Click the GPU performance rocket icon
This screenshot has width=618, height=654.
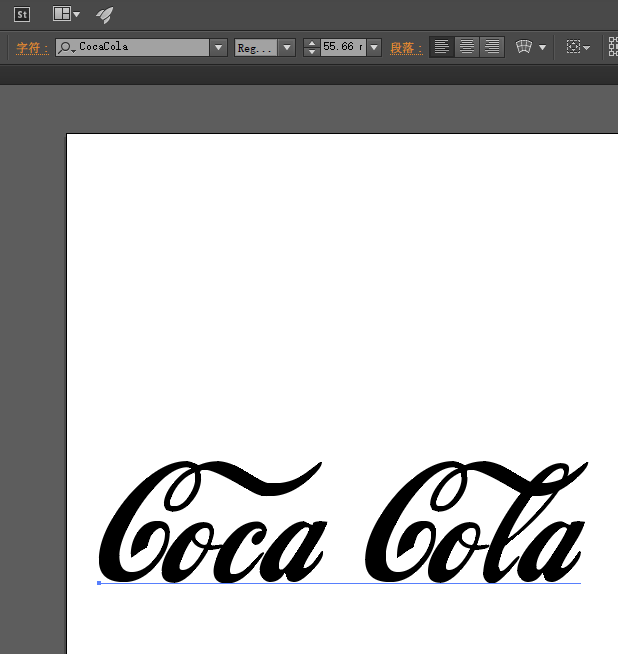click(x=104, y=14)
